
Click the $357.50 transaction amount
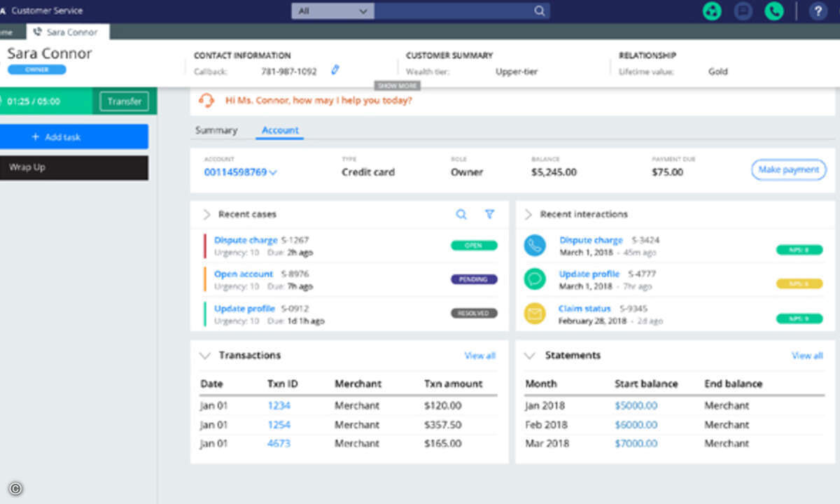pos(443,425)
